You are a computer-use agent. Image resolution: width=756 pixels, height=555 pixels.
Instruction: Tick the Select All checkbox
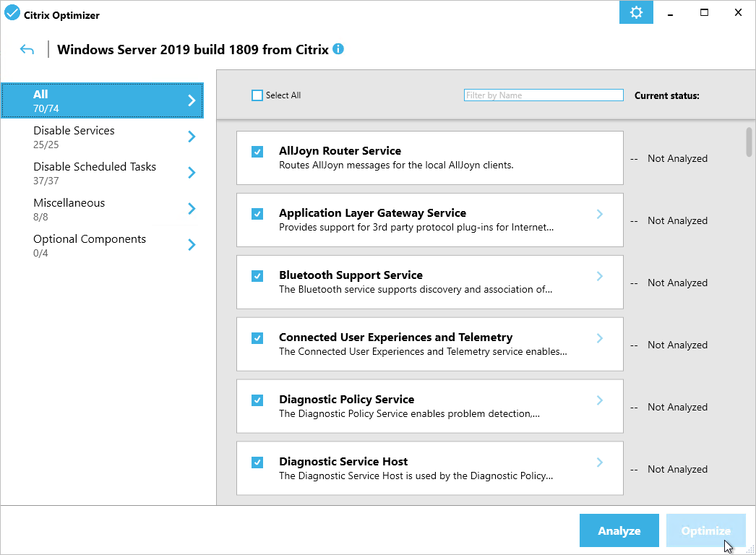tap(257, 95)
